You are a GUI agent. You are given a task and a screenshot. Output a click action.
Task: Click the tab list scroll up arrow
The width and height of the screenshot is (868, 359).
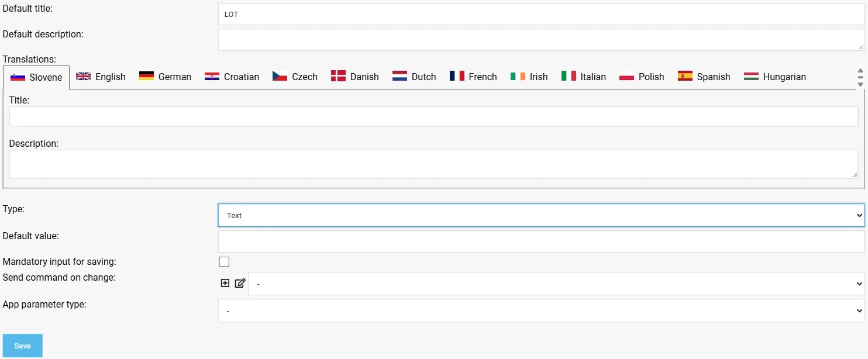tap(860, 71)
